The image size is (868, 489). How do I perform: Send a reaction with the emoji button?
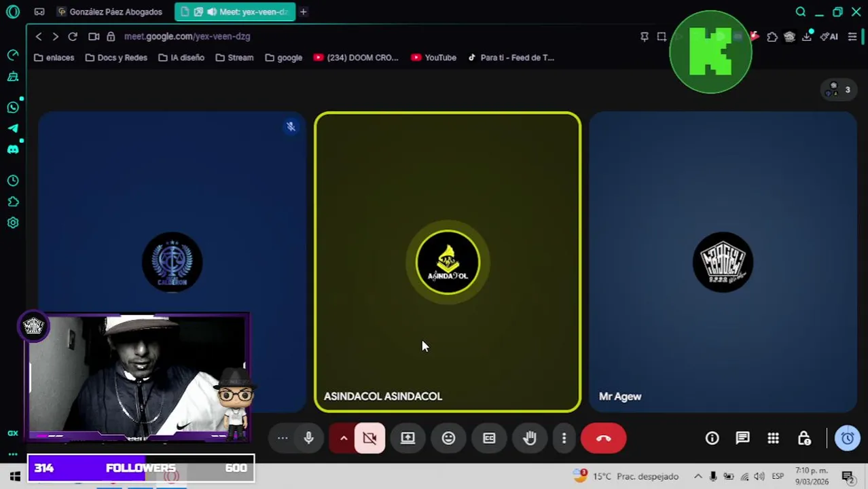click(448, 438)
